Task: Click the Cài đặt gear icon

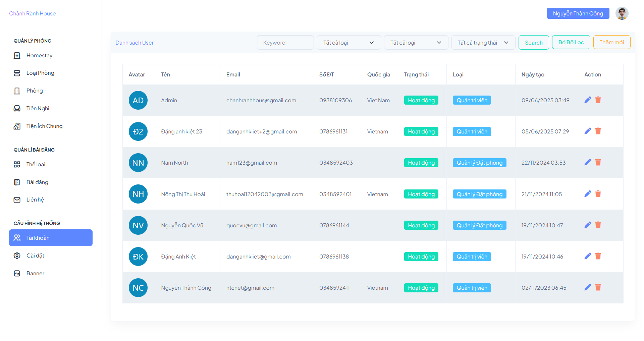Action: point(17,255)
